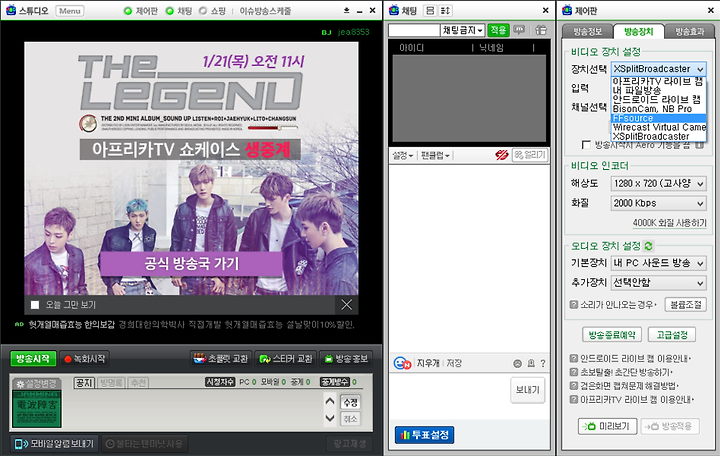Open the 화질 bitrate dropdown
720x456 pixels.
[x=658, y=203]
